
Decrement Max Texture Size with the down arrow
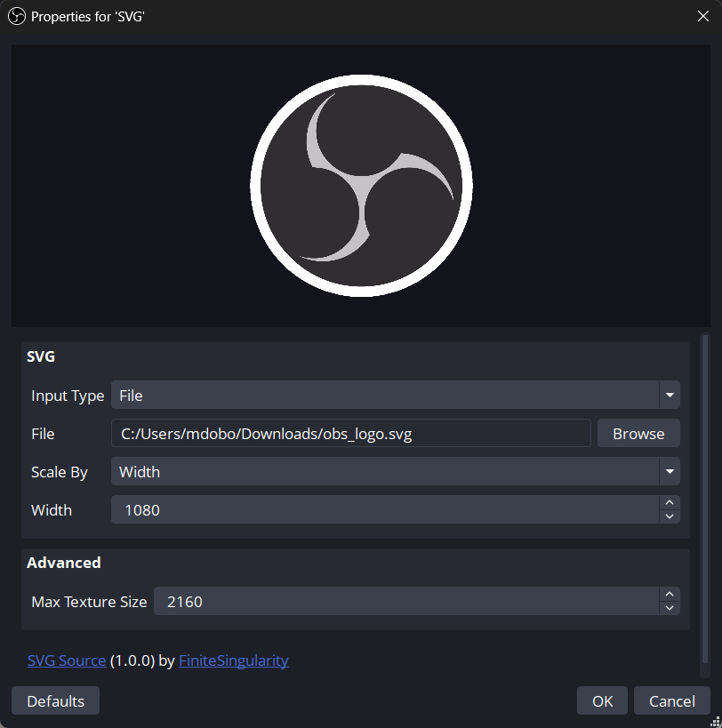670,608
